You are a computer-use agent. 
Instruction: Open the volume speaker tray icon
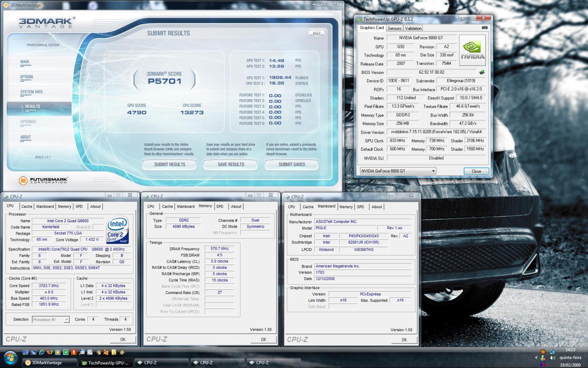point(553,358)
